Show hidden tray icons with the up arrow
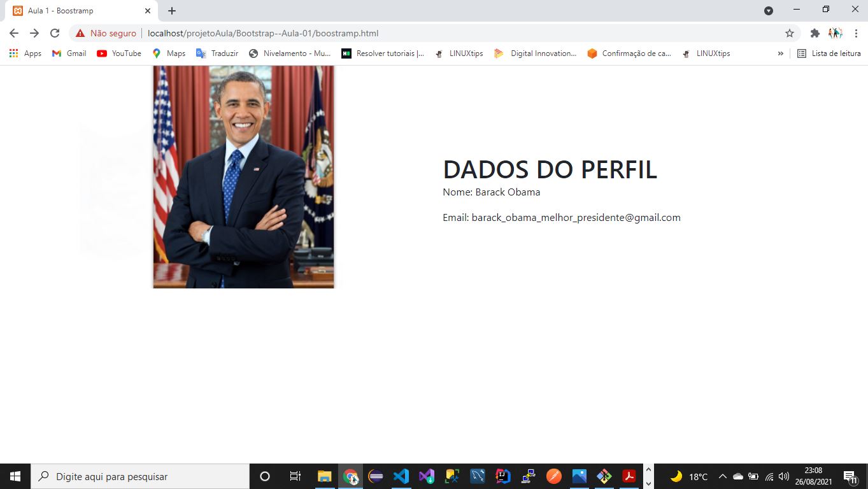The height and width of the screenshot is (489, 868). [722, 476]
